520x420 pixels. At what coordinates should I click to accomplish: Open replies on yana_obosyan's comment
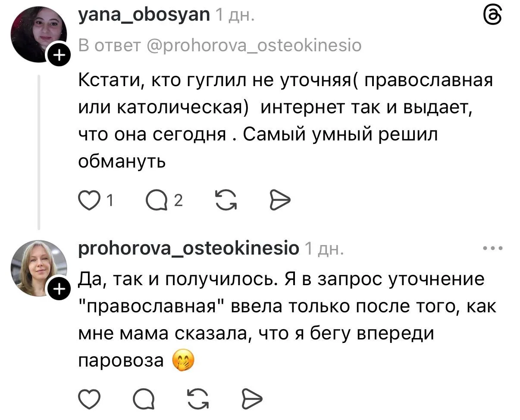157,200
